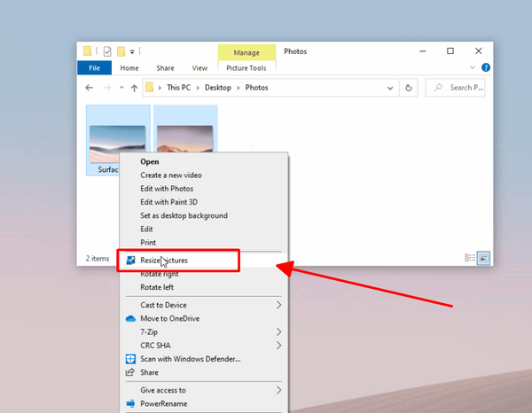532x413 pixels.
Task: Click the PowerRename icon
Action: coord(130,403)
